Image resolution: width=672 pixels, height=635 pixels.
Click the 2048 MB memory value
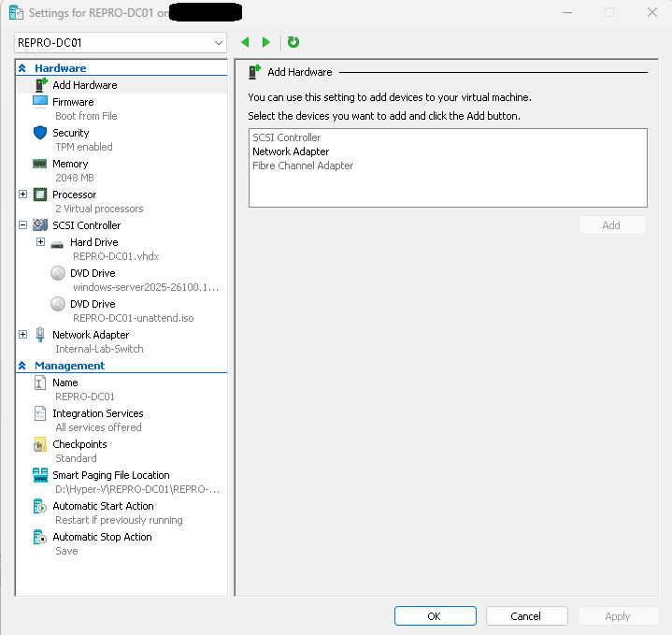point(75,178)
